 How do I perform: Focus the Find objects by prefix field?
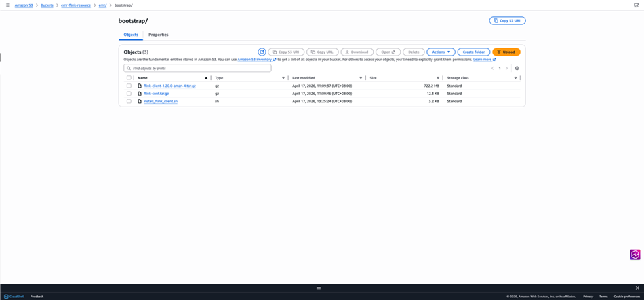point(200,69)
